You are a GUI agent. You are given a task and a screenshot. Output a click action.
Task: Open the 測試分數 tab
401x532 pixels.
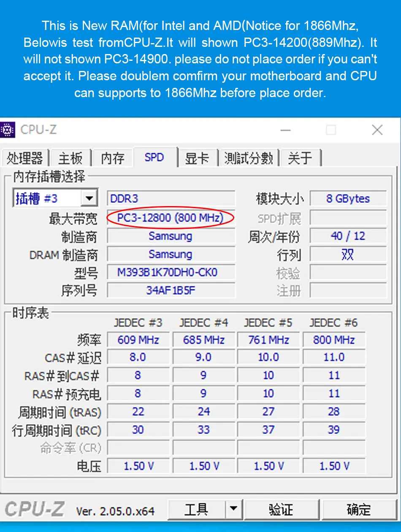(x=249, y=158)
